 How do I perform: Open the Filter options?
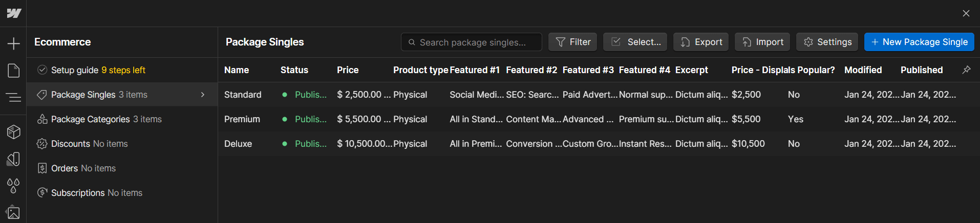(x=573, y=42)
